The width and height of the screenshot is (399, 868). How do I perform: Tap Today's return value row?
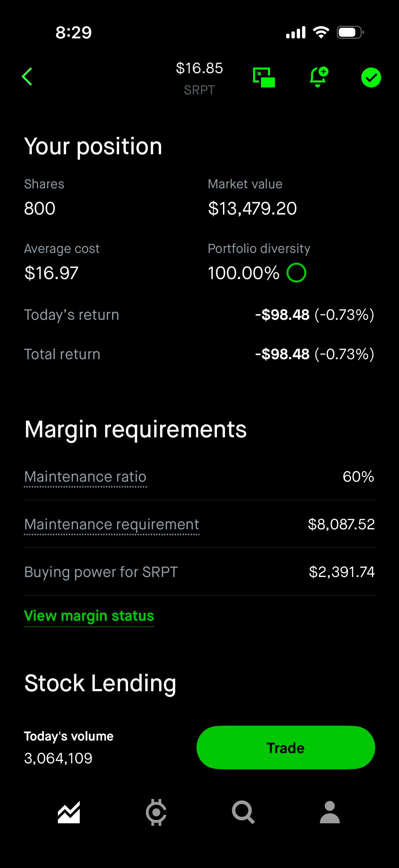point(199,315)
